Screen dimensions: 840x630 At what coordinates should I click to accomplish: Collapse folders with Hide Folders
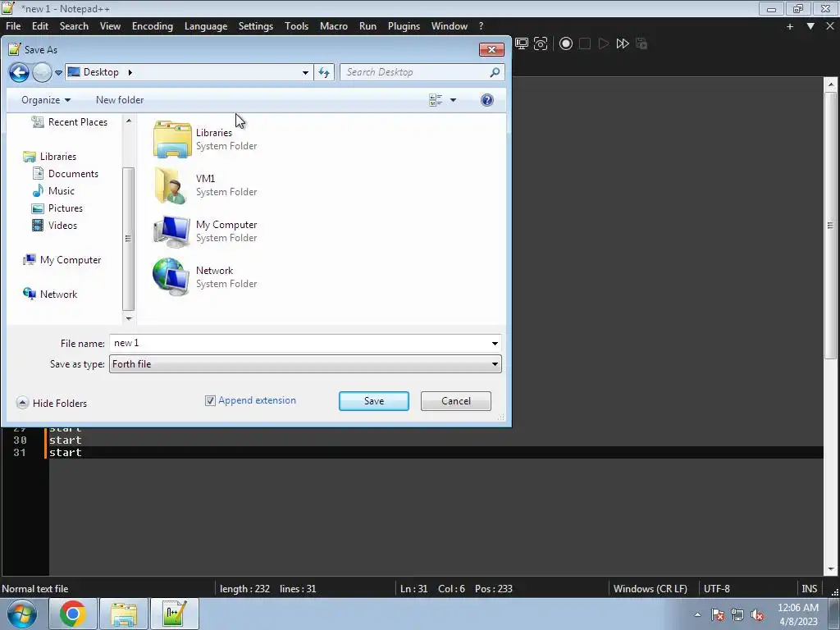52,404
